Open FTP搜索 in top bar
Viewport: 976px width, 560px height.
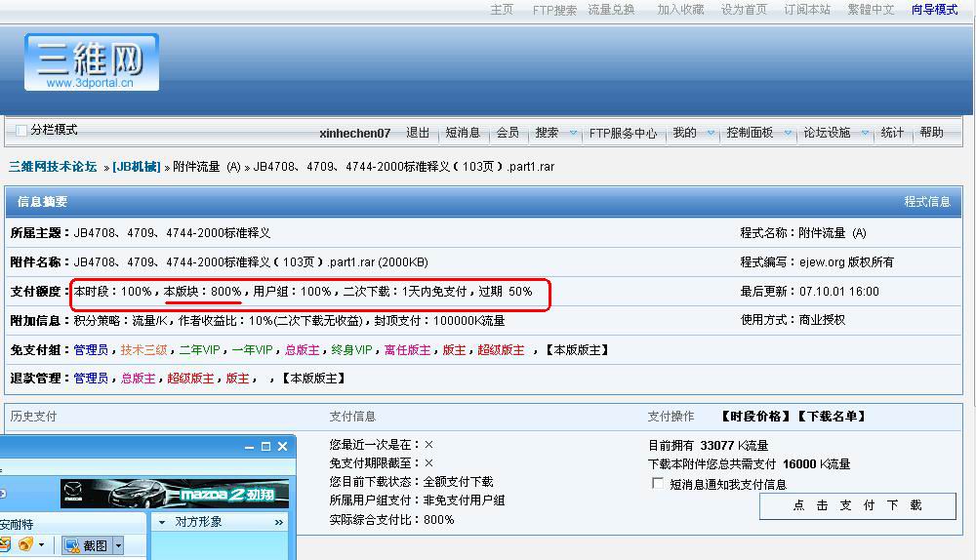coord(554,10)
